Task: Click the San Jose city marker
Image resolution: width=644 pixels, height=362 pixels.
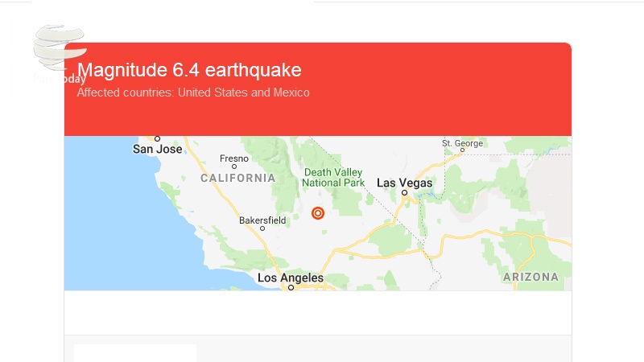Action: click(157, 138)
